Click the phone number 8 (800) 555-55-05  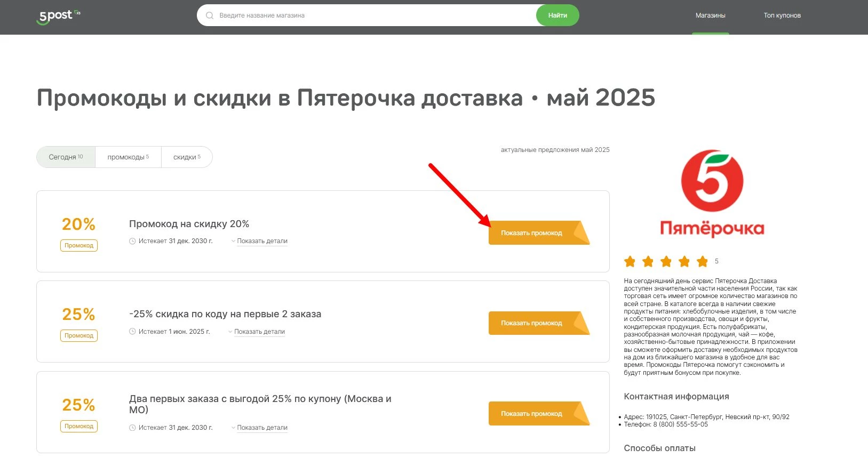[680, 424]
